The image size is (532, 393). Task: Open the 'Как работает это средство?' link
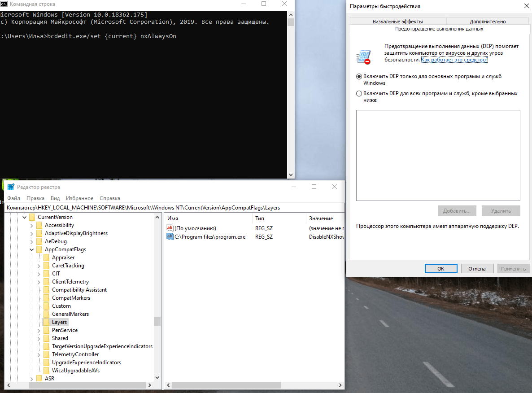(454, 60)
